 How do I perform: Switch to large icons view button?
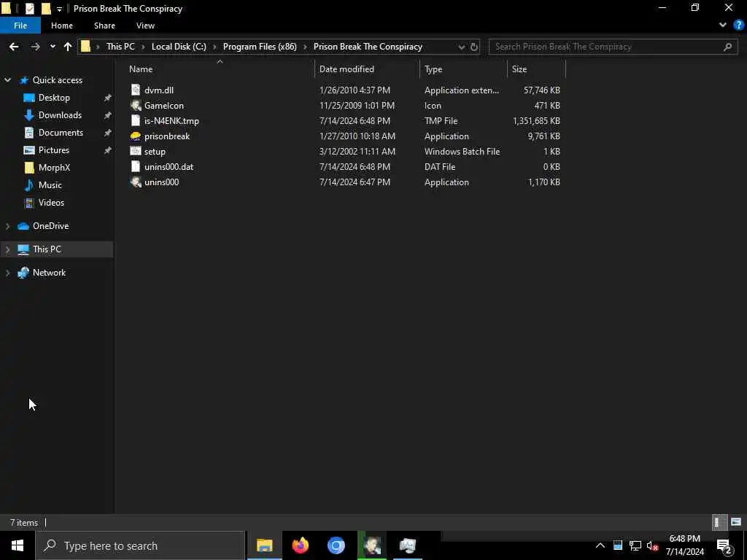736,522
